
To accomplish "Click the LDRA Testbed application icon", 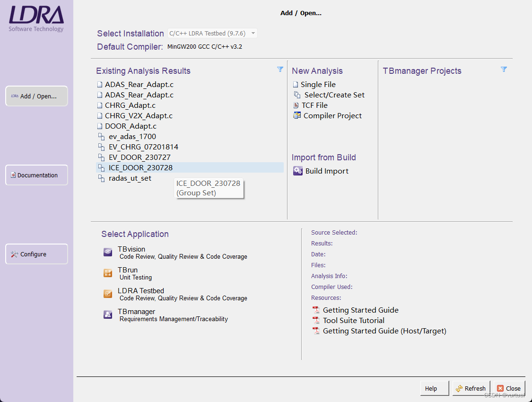I will tap(108, 293).
